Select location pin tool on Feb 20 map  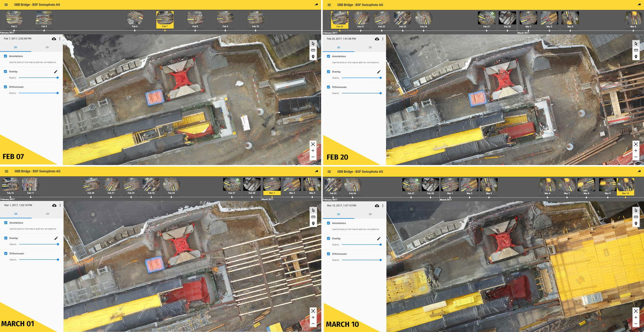click(x=636, y=57)
